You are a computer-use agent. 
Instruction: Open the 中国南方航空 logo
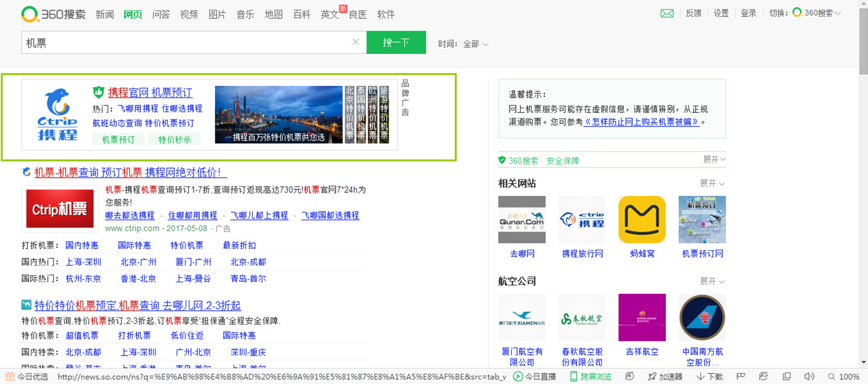tap(702, 317)
